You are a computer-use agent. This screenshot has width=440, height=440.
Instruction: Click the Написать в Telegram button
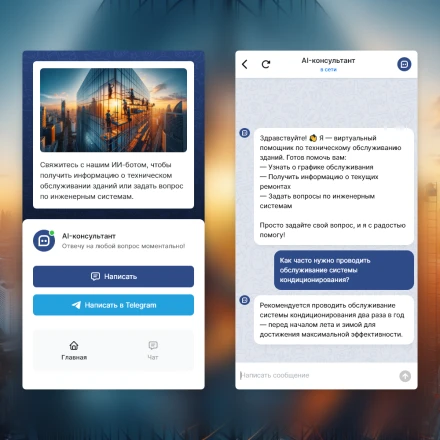(x=113, y=305)
